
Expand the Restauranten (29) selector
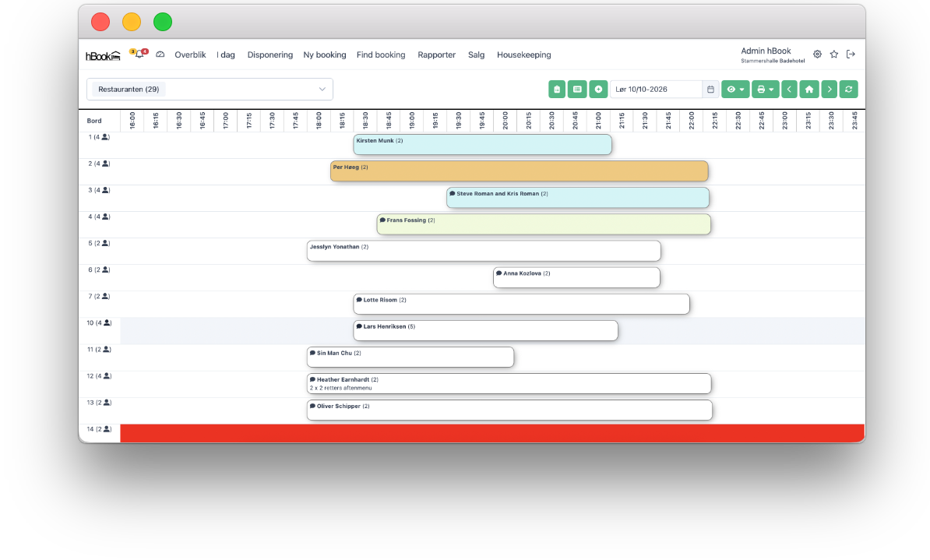pos(210,90)
